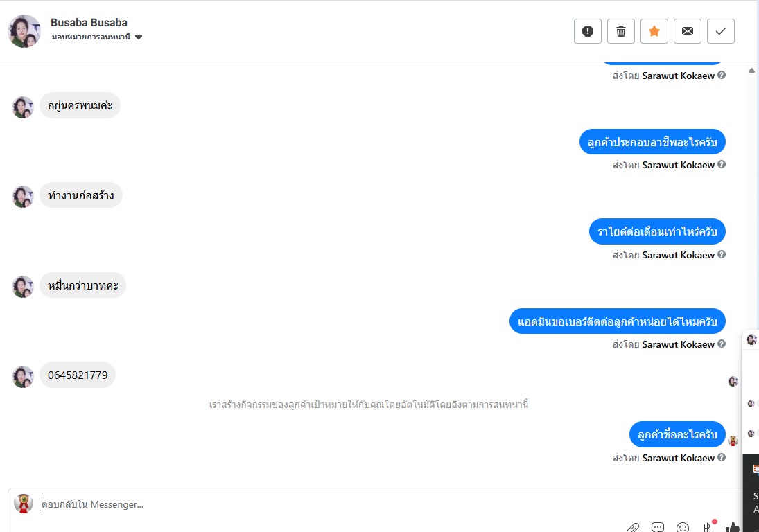Viewport: 759px width, 532px height.
Task: Click the Busaba Busaba name heading
Action: point(89,23)
